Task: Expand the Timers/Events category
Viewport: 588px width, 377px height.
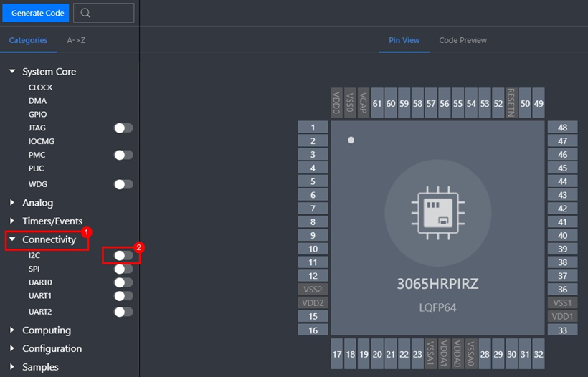Action: tap(12, 221)
